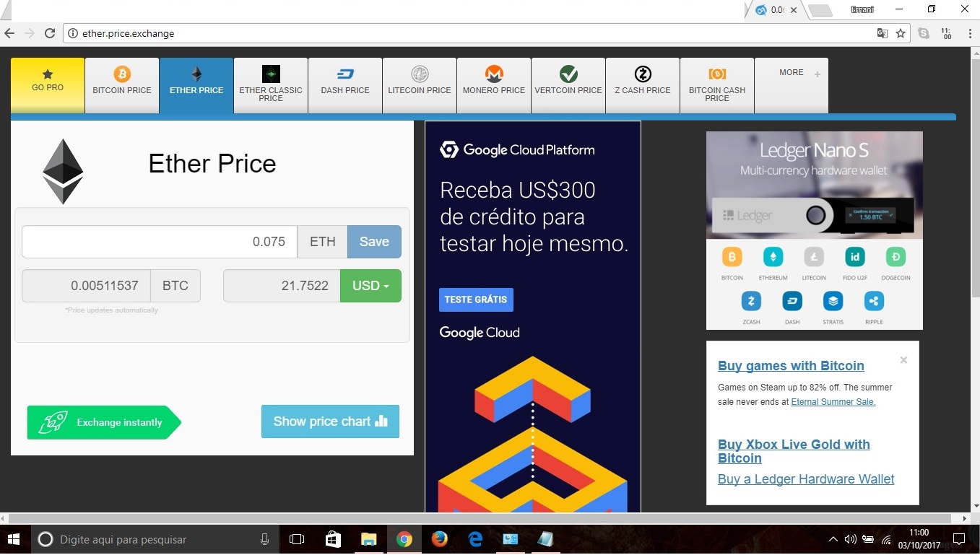Open the USD currency dropdown
The width and height of the screenshot is (980, 555).
tap(370, 286)
